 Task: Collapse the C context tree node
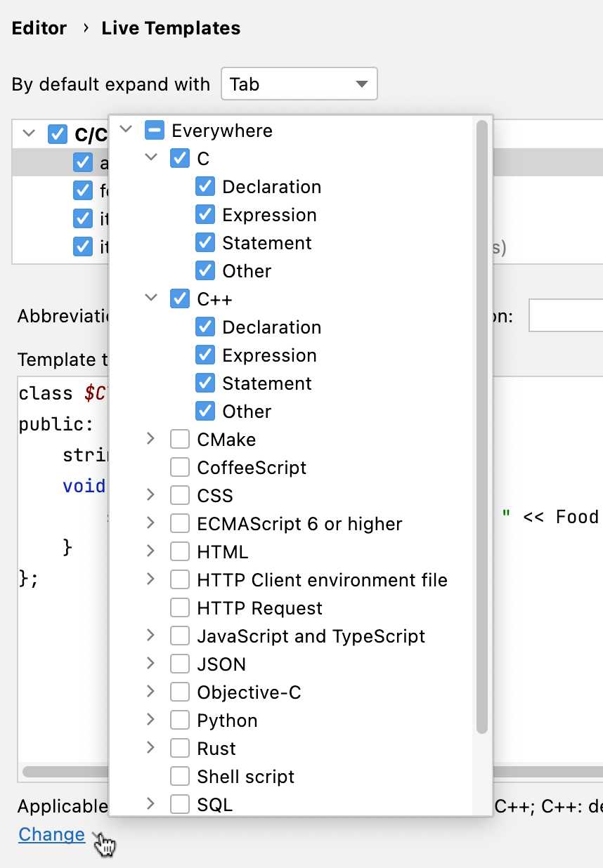(x=150, y=158)
